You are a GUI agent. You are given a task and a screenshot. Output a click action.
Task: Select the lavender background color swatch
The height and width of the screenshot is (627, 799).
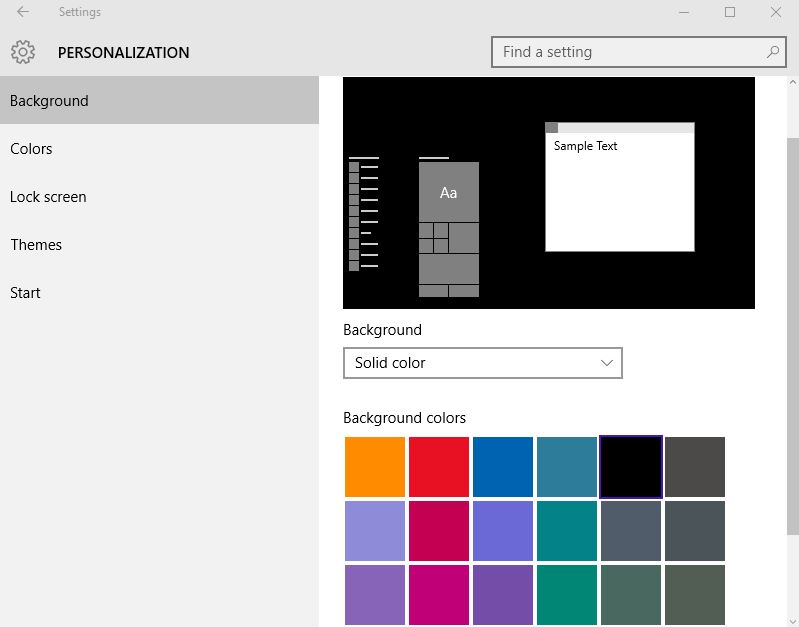tap(375, 531)
